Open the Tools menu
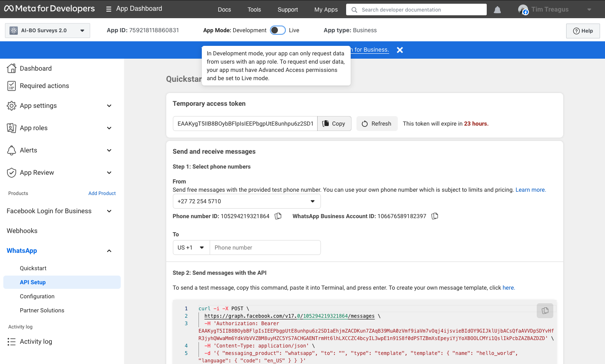Screen dimensions: 605x364 point(254,10)
